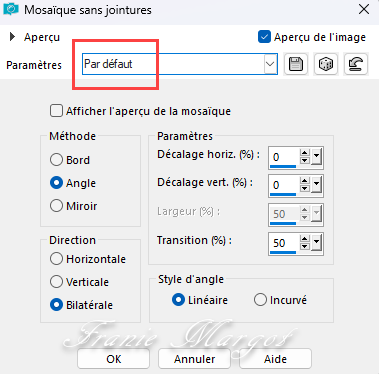Open the Transition slider dropdown arrow
The width and height of the screenshot is (379, 374).
coord(316,242)
